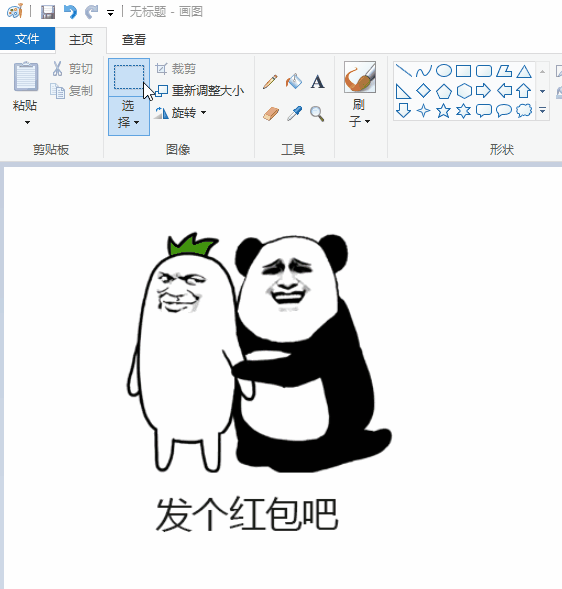Save the drawing with the floppy disk icon
Screen dimensions: 562x589
click(48, 12)
